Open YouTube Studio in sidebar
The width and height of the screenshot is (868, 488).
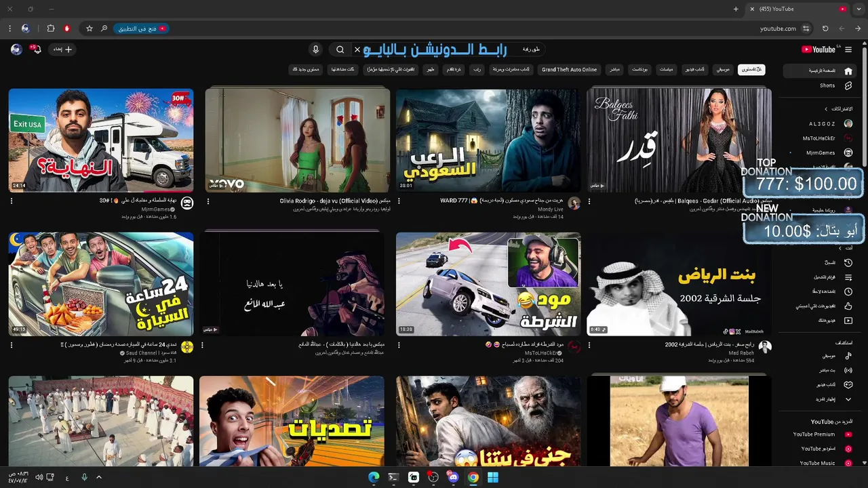(821, 449)
